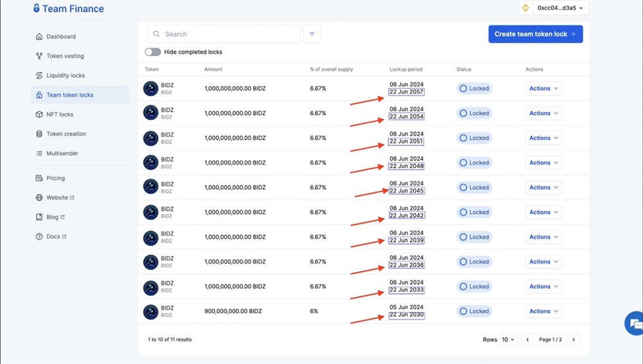Open the Rows per page dropdown

click(509, 340)
